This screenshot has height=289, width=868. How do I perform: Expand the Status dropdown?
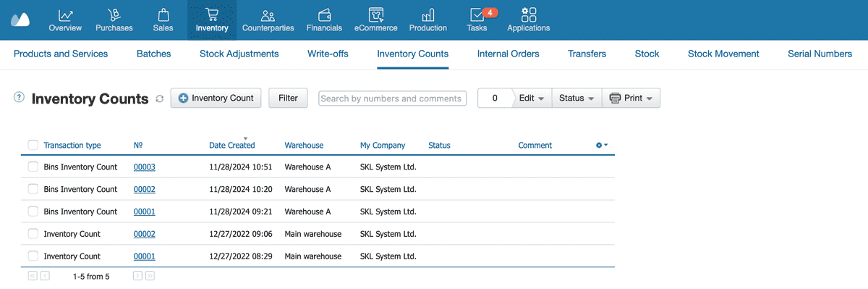(x=576, y=98)
